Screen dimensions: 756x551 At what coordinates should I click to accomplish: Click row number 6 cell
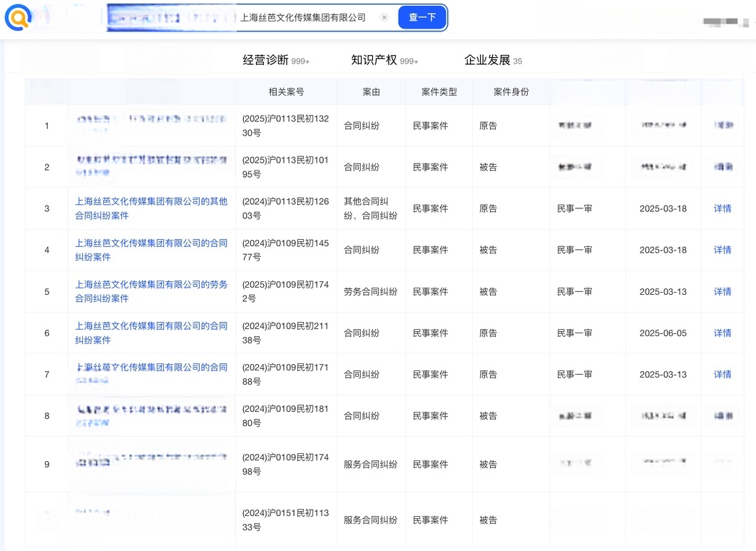point(47,333)
